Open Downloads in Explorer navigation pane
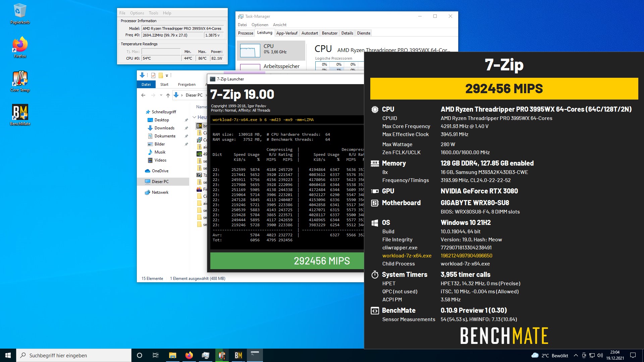The width and height of the screenshot is (644, 362). click(x=164, y=128)
